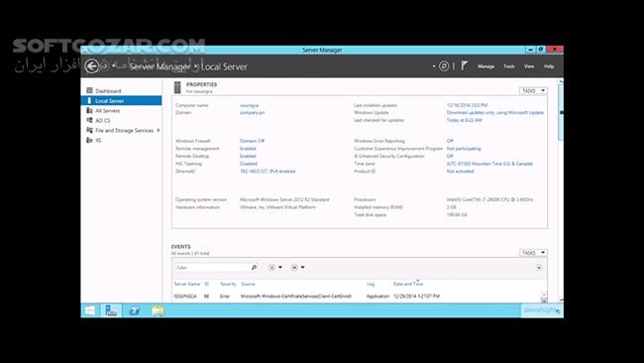Select Local Server in the sidebar

coord(121,101)
